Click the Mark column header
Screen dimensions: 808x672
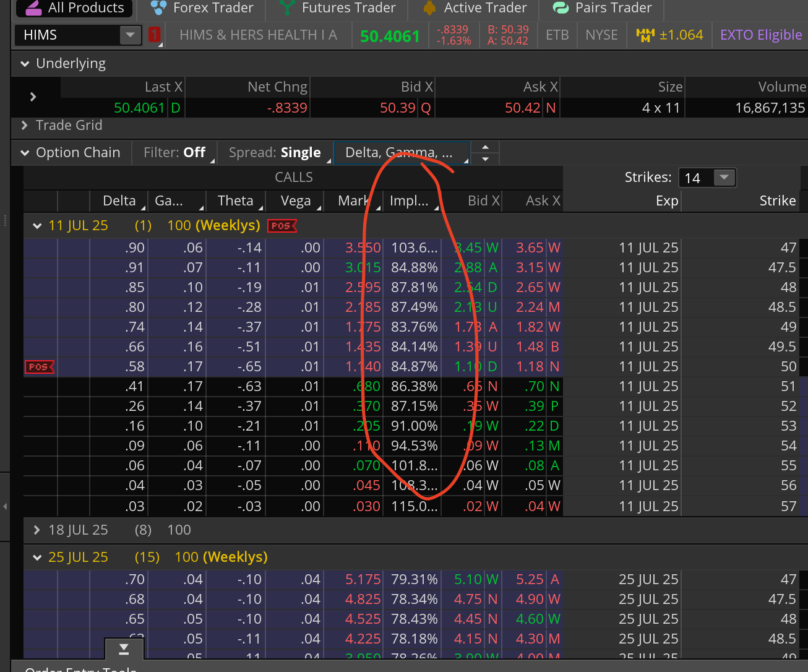coord(353,201)
